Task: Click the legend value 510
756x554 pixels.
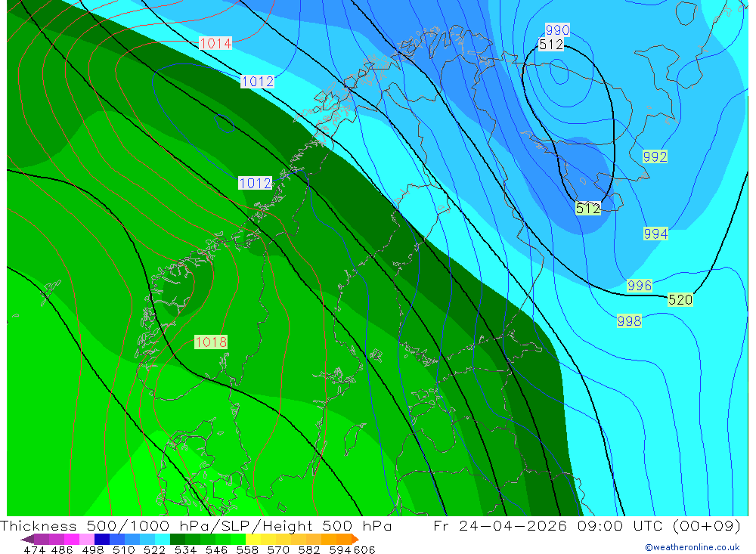Action: (x=123, y=549)
